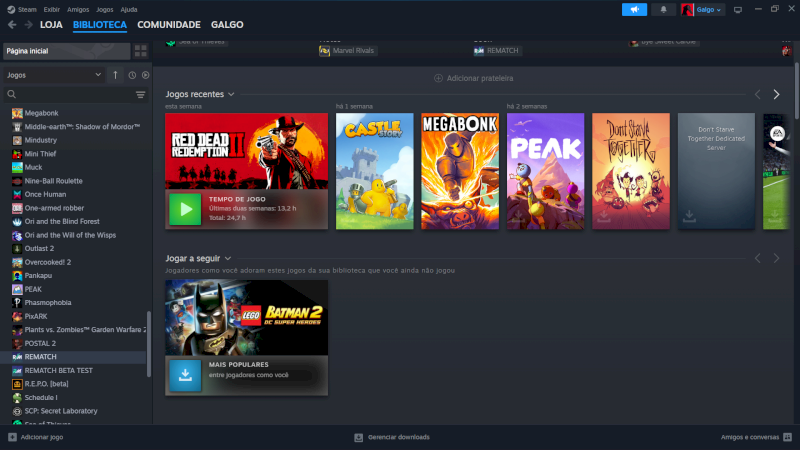Go back with the left navigation arrow
The height and width of the screenshot is (450, 800).
(12, 24)
